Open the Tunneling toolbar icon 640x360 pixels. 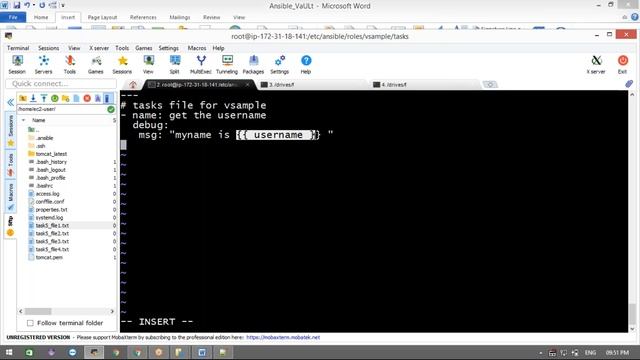pos(227,64)
